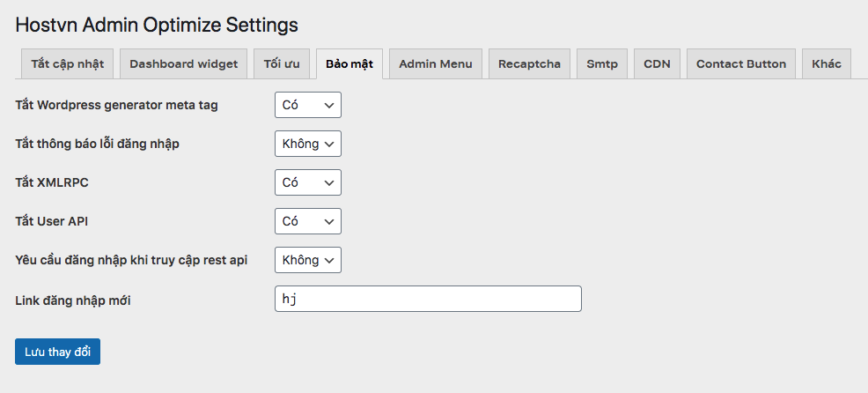Expand the Tắt thông báo lỗi đăng nhập dropdown

pyautogui.click(x=308, y=144)
